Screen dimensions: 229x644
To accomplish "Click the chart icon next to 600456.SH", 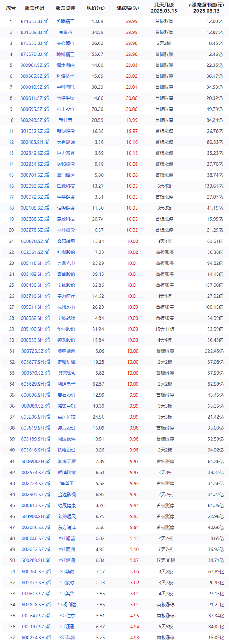I will tap(48, 285).
